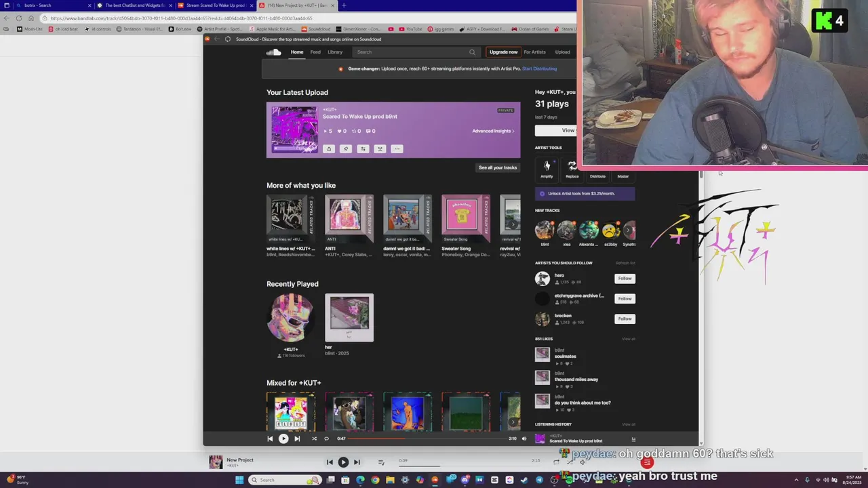Follow the artist brecken
Screen dimensions: 868x488
(x=625, y=319)
